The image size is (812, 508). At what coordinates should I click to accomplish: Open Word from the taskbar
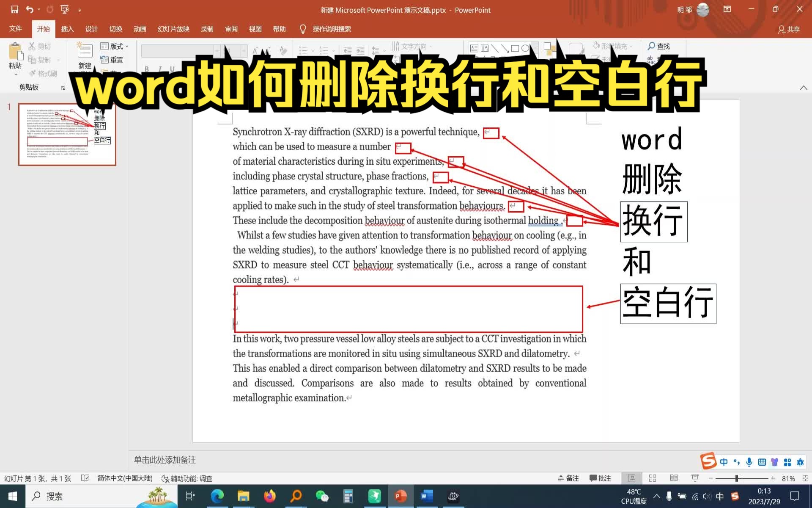pyautogui.click(x=427, y=496)
